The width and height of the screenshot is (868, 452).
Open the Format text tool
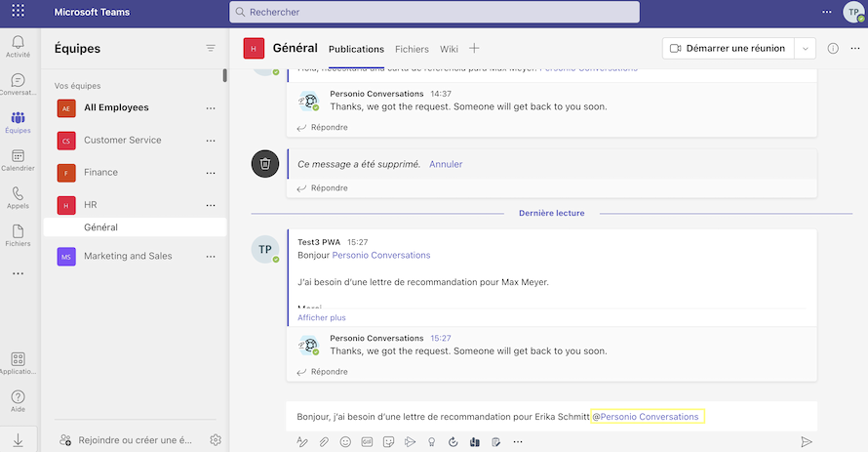(301, 441)
